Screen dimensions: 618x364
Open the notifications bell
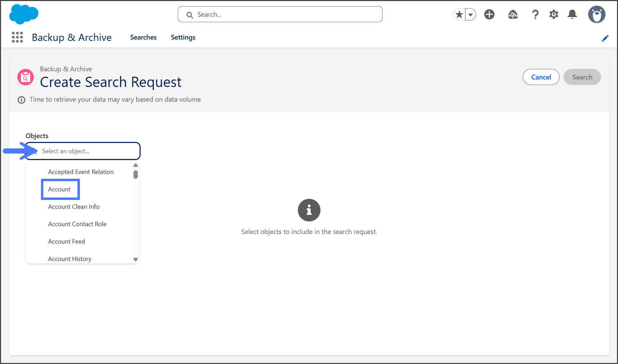572,14
